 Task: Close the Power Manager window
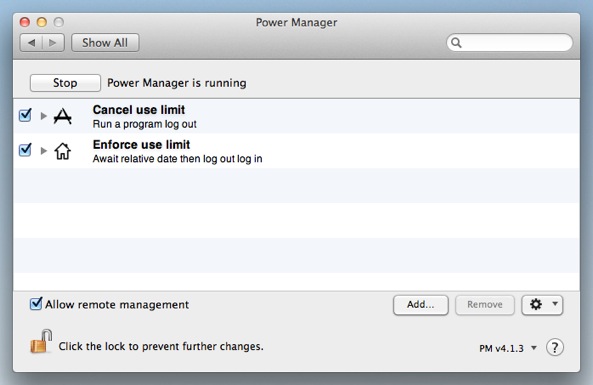click(x=25, y=22)
